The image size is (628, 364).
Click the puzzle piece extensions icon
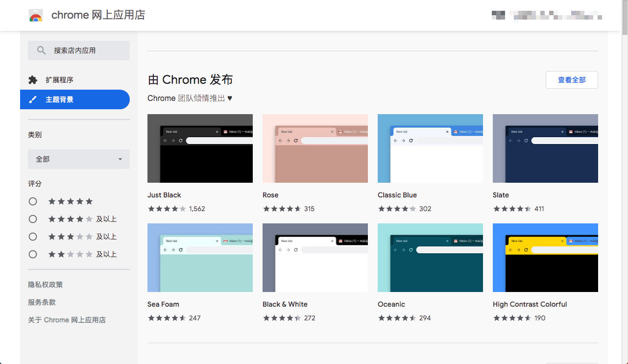click(33, 80)
